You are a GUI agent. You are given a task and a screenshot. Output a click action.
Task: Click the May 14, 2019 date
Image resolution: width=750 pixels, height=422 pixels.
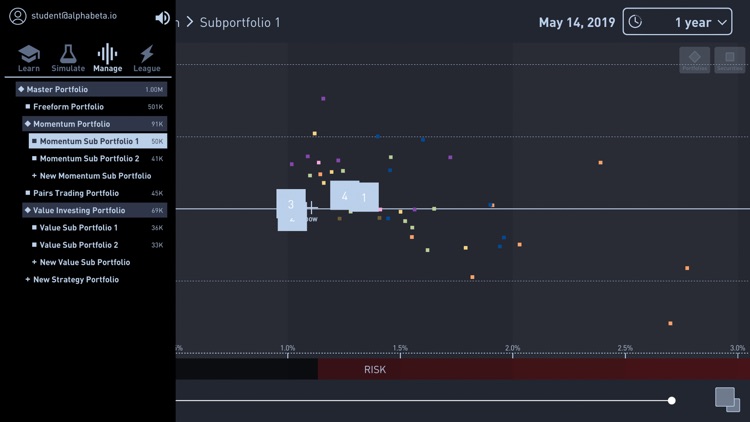(x=577, y=22)
